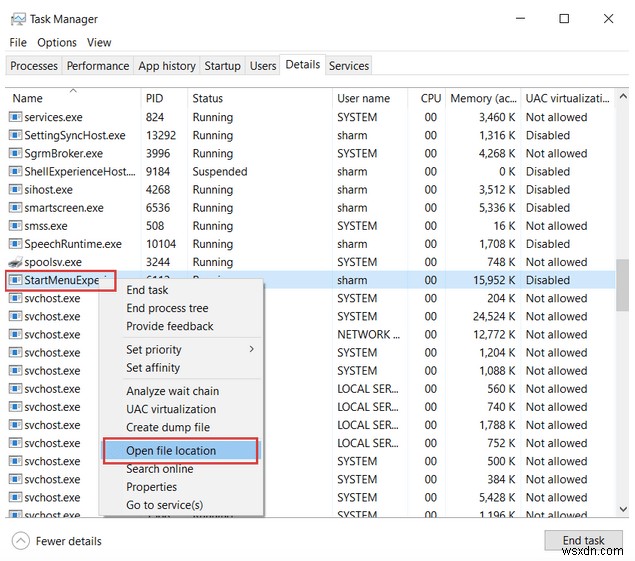Click the Suspended status cell
This screenshot has width=635, height=561.
(x=219, y=171)
